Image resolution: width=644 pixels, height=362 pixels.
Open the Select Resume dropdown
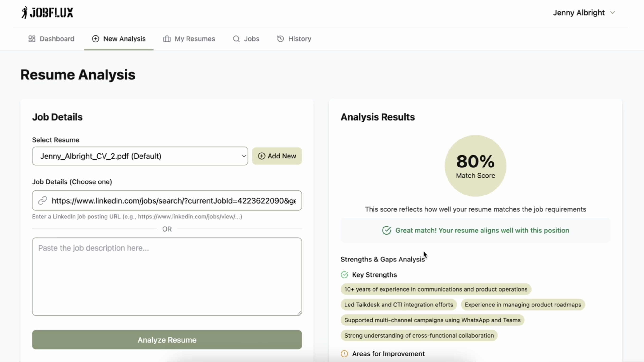point(140,156)
